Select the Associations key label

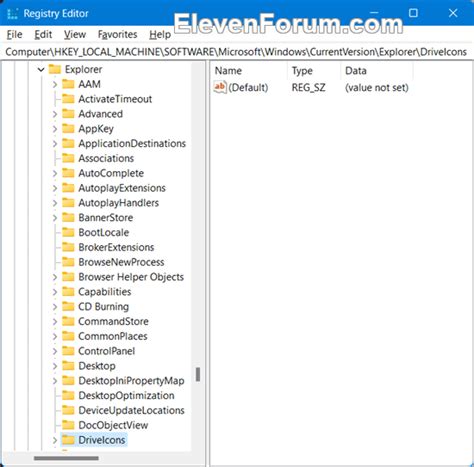click(x=106, y=158)
